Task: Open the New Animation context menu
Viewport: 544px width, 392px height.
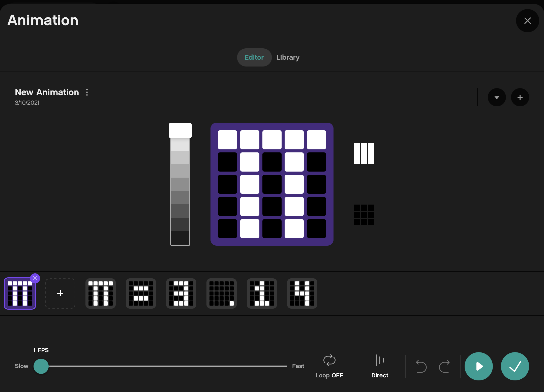Action: (87, 92)
